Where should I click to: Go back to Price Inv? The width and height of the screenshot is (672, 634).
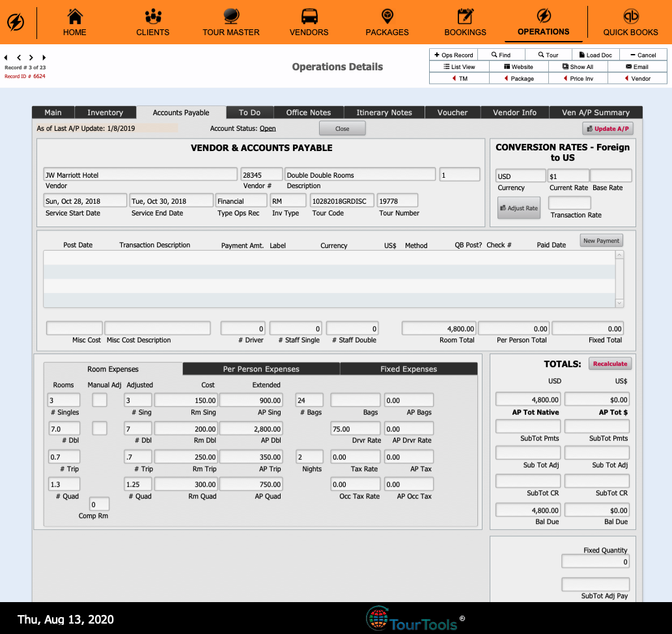click(578, 78)
